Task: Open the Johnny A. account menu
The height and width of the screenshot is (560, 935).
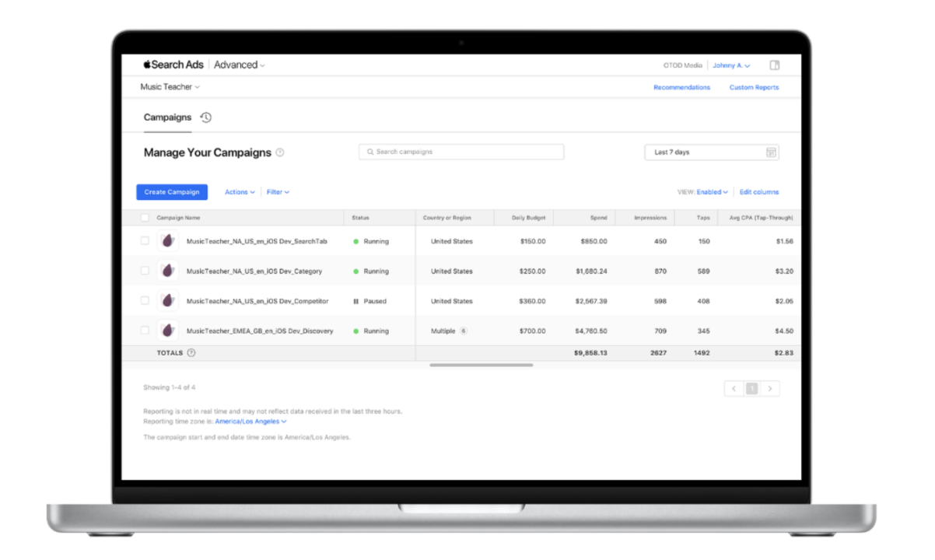Action: point(731,66)
